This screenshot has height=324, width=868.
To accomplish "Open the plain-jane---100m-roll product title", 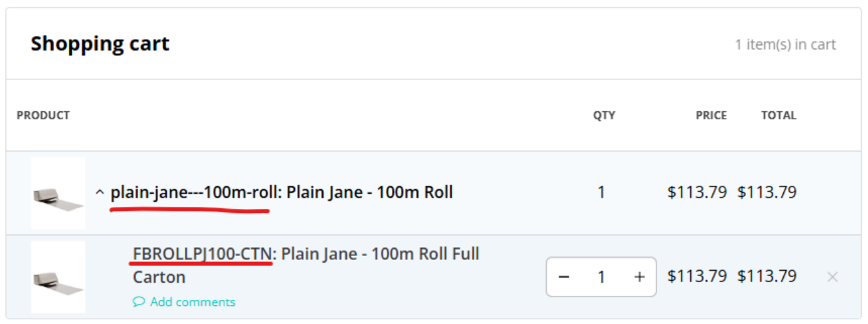I will (x=281, y=193).
